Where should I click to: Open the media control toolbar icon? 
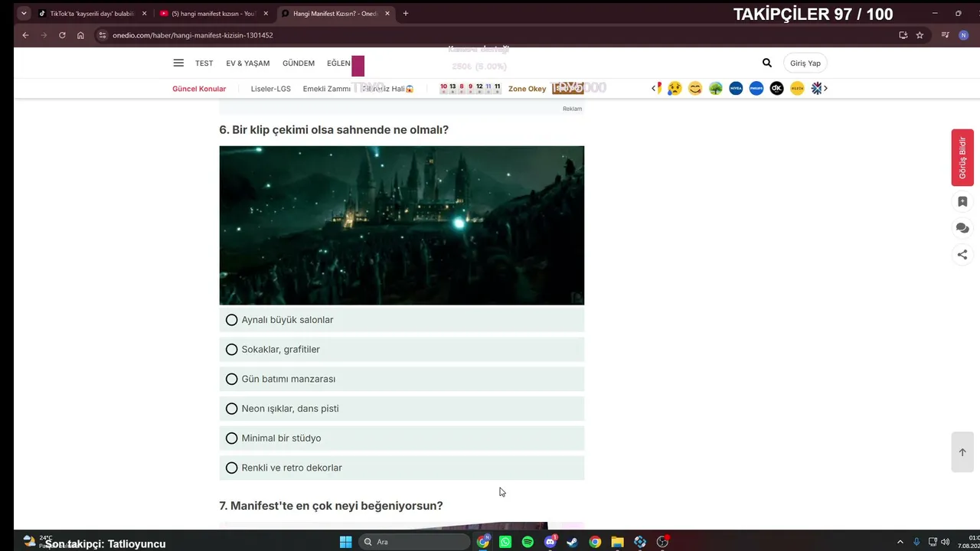coord(946,35)
